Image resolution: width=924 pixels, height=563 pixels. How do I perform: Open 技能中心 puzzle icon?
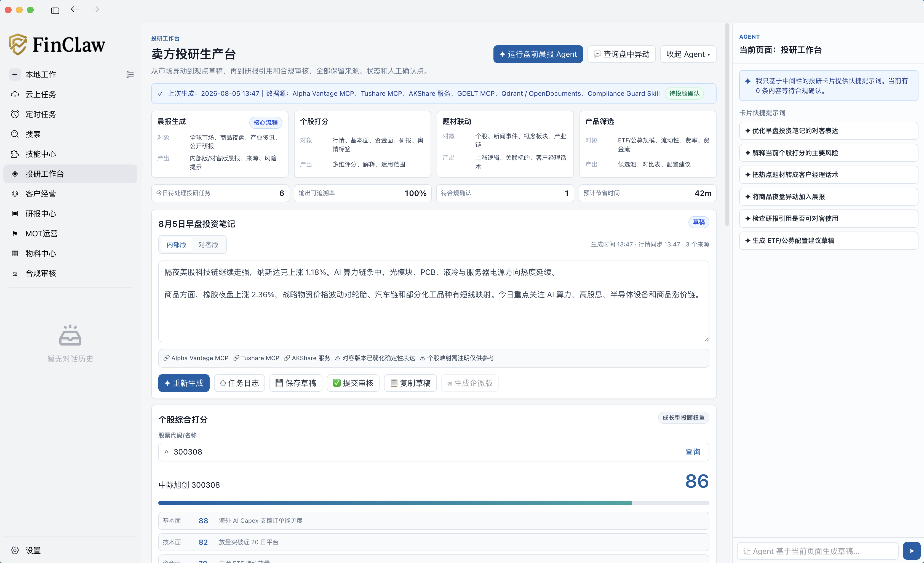(x=15, y=154)
